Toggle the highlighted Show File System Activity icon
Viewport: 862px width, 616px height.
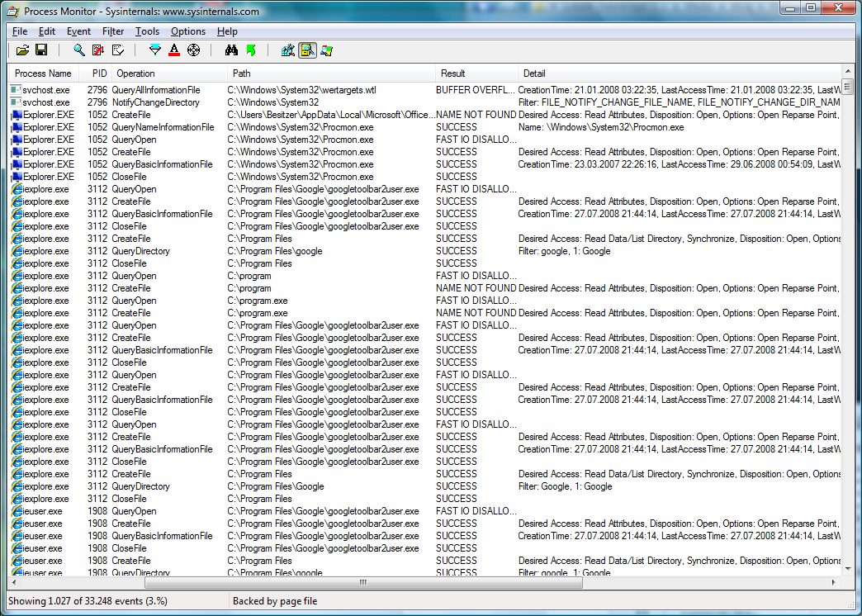coord(307,50)
